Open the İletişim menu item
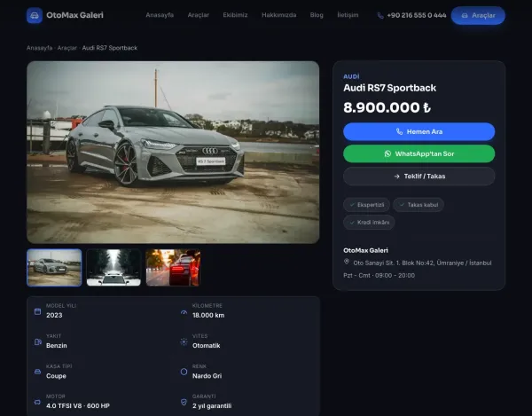The image size is (532, 416). click(x=348, y=15)
